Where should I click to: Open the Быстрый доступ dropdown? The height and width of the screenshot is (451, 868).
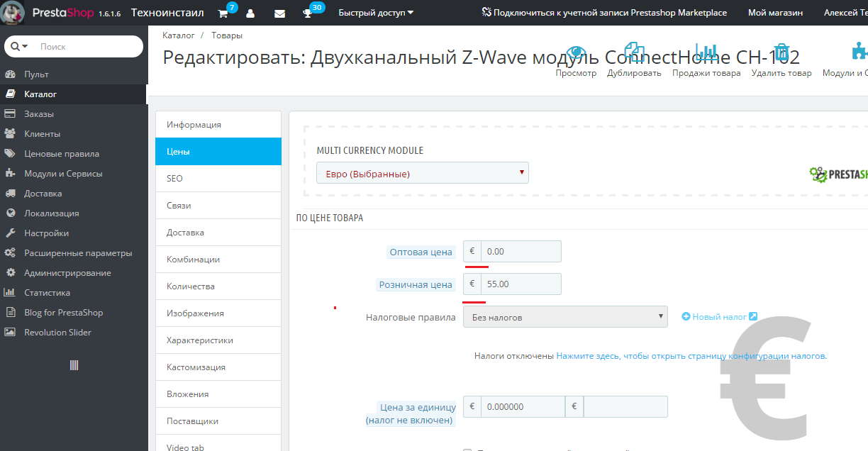pos(376,13)
